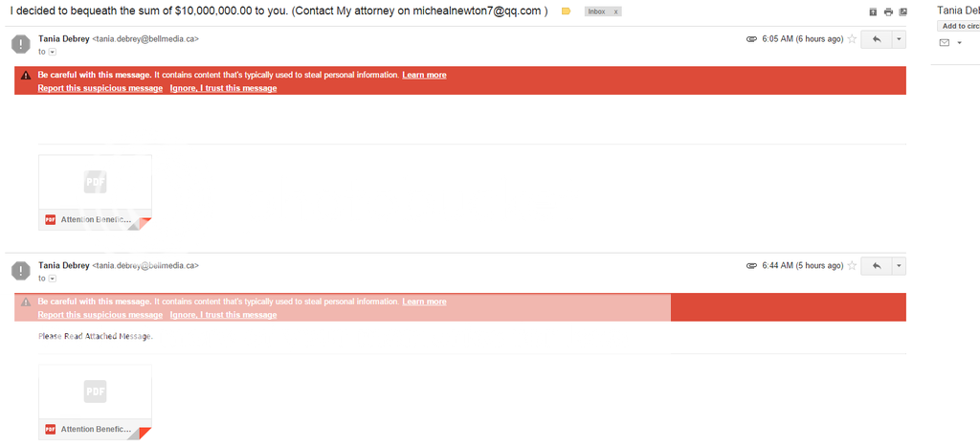Open more options for the second message
This screenshot has height=447, width=980.
pos(899,266)
